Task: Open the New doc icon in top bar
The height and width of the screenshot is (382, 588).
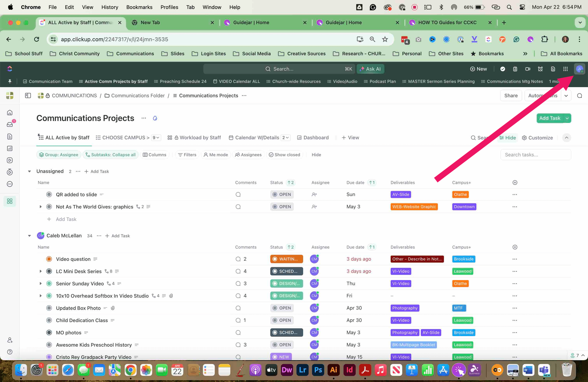Action: point(553,69)
